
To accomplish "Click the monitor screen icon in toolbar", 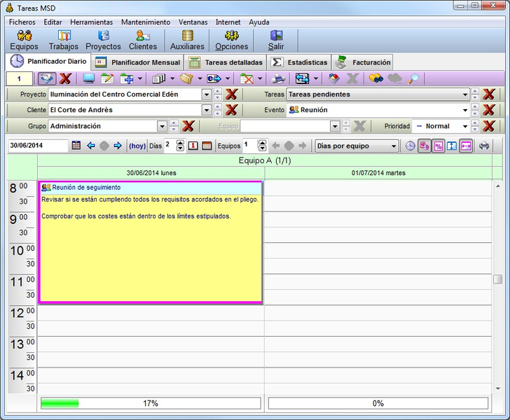I will point(89,78).
